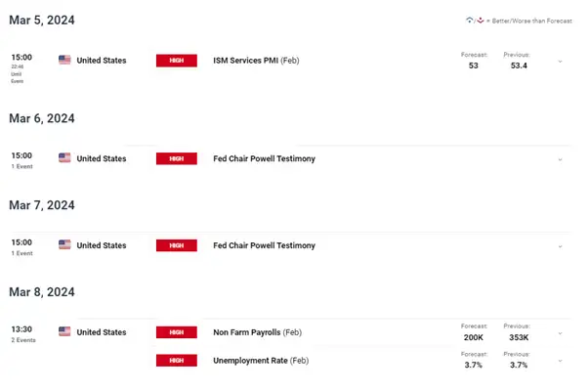This screenshot has width=588, height=392.
Task: Expand Mar 7 Fed Chair Powell Testimony row
Action: 560,246
